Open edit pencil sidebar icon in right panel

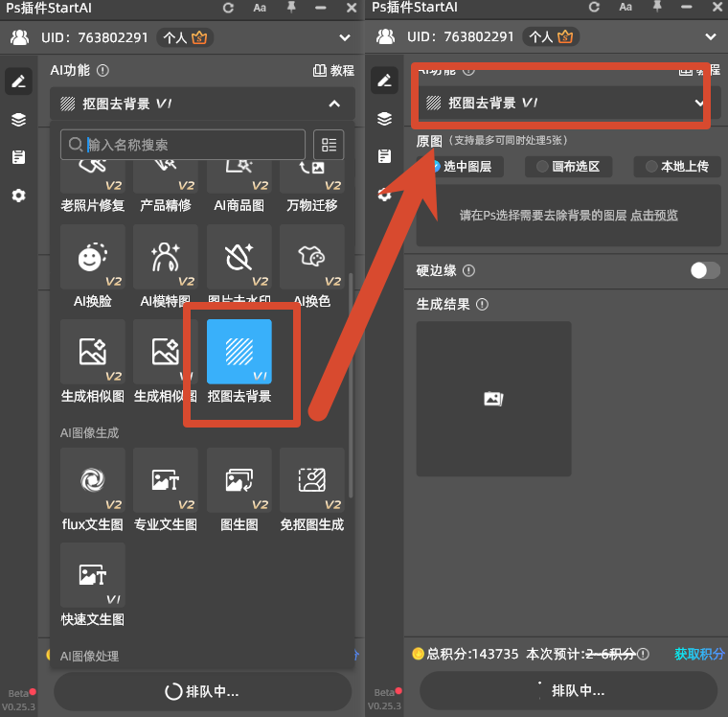click(x=384, y=81)
